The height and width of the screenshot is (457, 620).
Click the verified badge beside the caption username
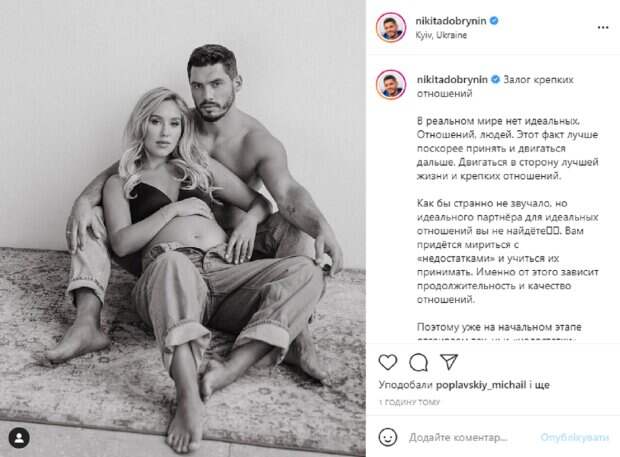495,79
